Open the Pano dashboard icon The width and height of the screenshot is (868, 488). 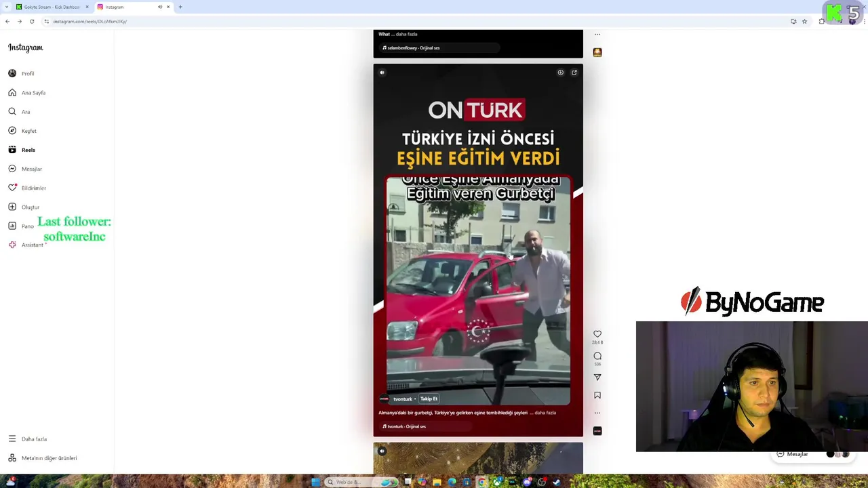[x=12, y=226]
